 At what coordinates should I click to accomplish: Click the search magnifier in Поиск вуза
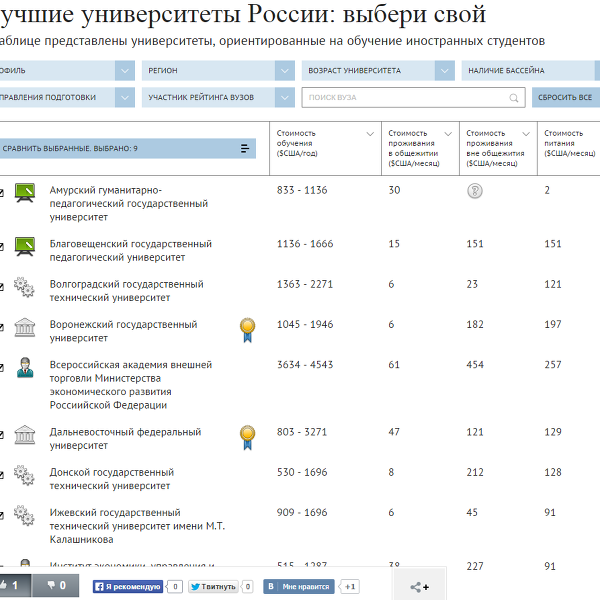point(515,97)
